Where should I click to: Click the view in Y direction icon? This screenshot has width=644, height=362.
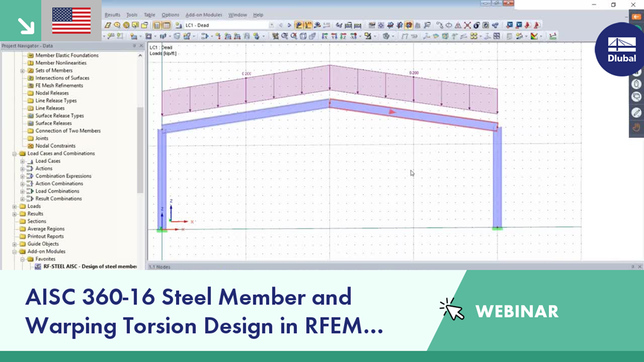tap(334, 36)
